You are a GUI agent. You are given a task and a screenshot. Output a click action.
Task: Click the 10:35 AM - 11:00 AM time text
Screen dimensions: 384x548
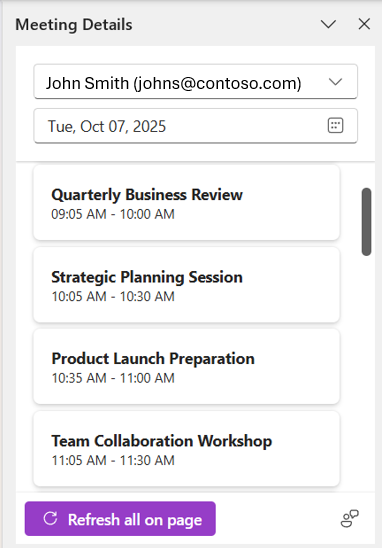[x=113, y=378]
